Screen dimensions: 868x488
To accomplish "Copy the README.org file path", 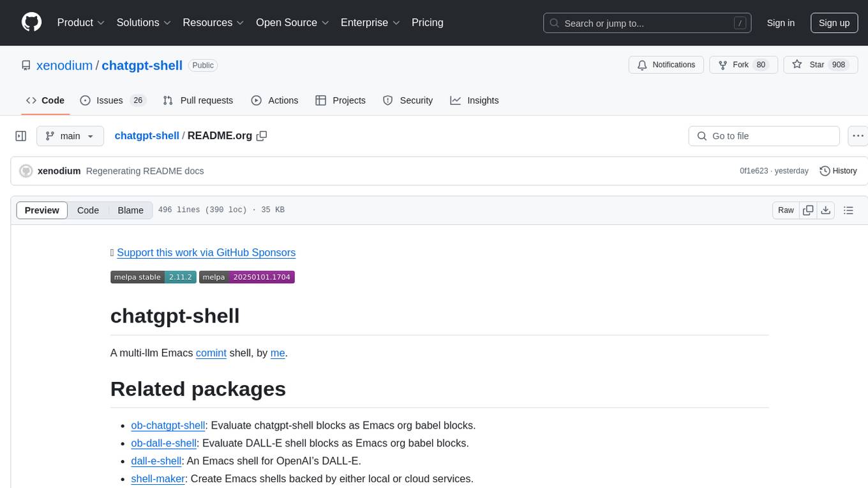I will [262, 136].
